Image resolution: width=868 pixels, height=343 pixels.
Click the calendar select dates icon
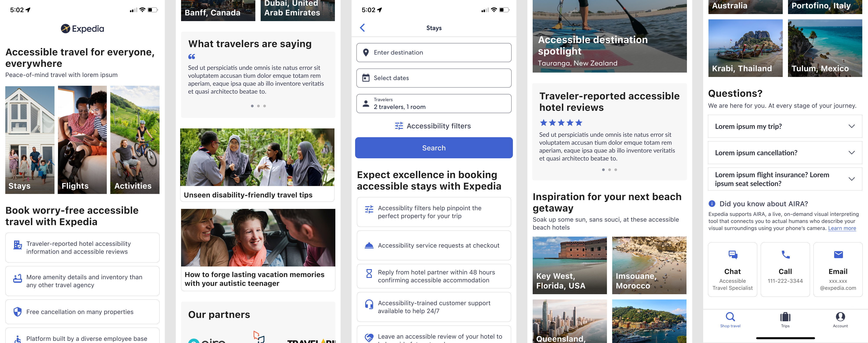pos(366,78)
